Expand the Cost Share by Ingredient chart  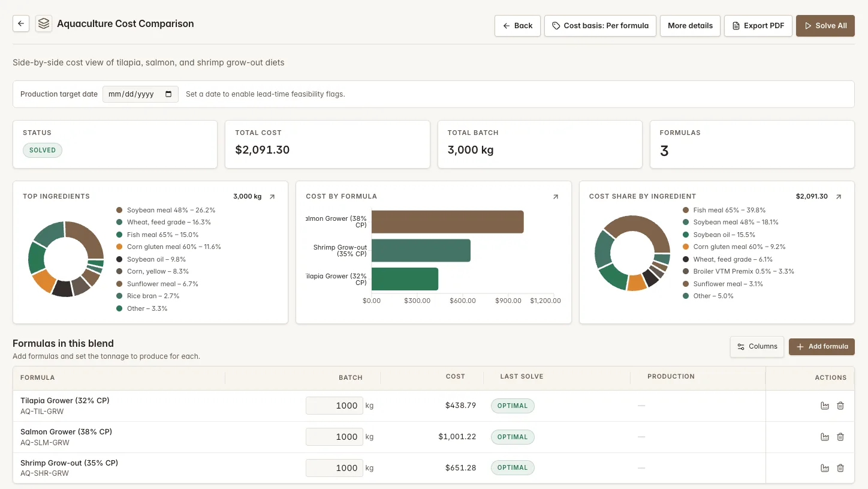coord(839,197)
